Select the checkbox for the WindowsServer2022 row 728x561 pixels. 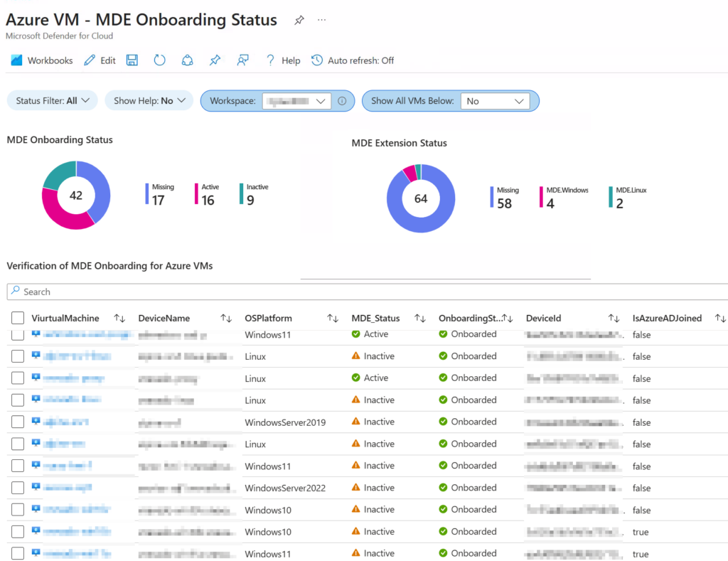18,488
